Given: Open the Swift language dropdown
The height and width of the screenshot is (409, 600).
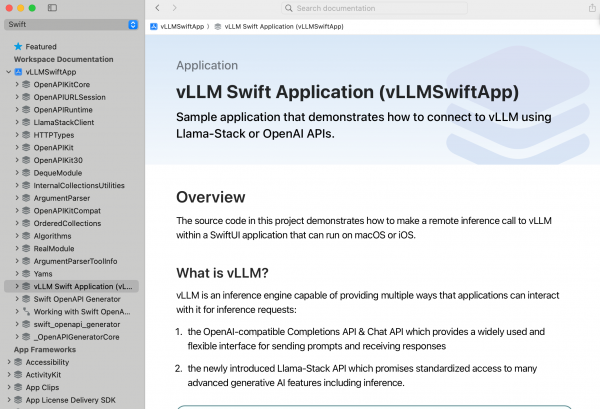Looking at the screenshot, I should [72, 24].
